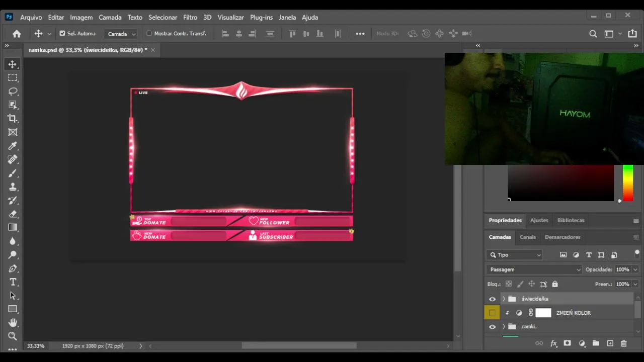This screenshot has width=644, height=362.
Task: Enable Mostrar Contr. Transf. checkbox
Action: (x=149, y=34)
